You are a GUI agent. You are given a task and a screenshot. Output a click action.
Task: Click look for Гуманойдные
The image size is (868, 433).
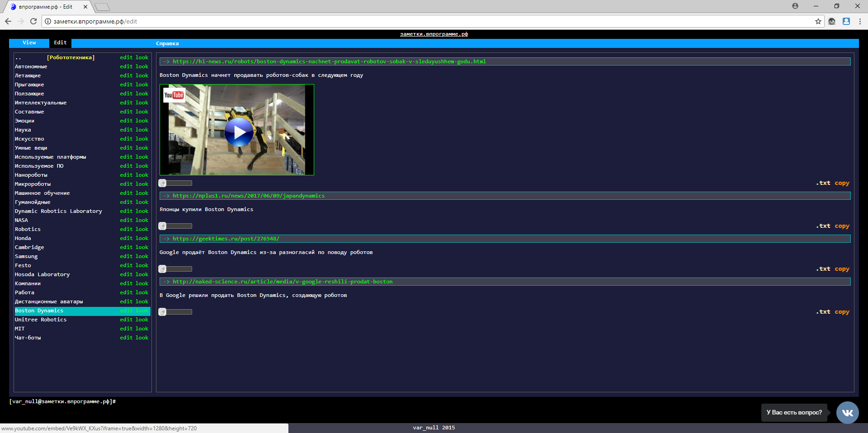pos(142,202)
